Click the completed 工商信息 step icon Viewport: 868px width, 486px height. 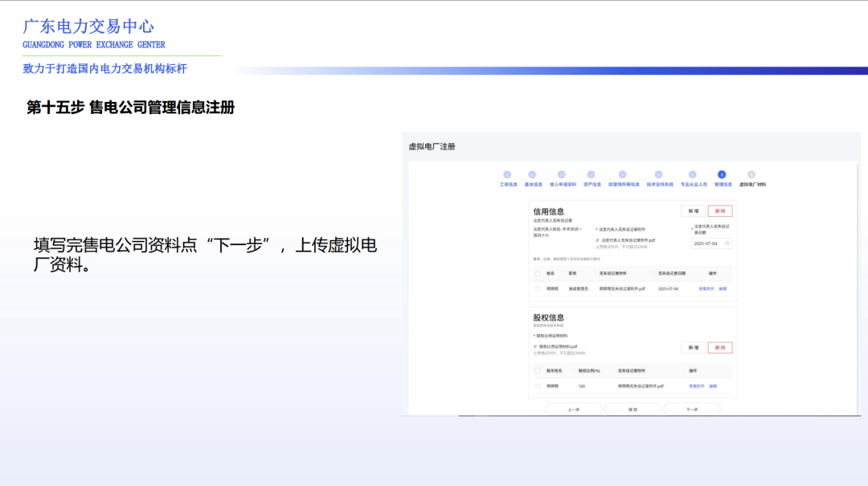(507, 174)
